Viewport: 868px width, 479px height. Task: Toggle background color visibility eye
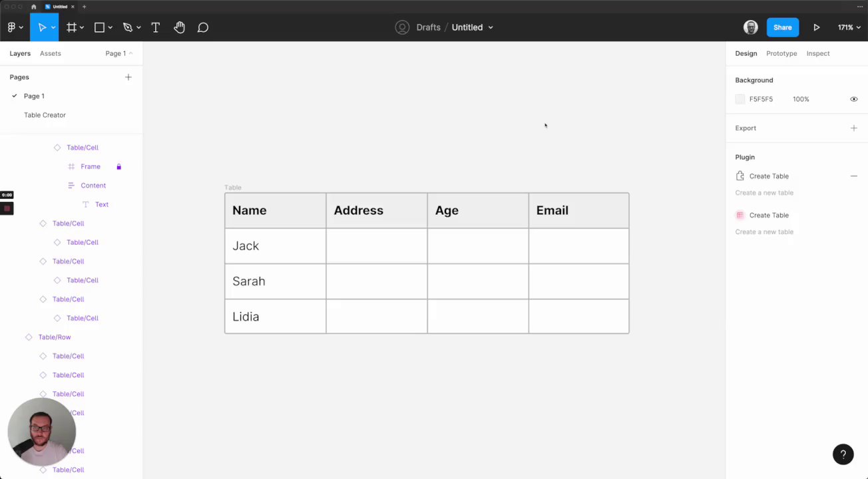[x=854, y=99]
